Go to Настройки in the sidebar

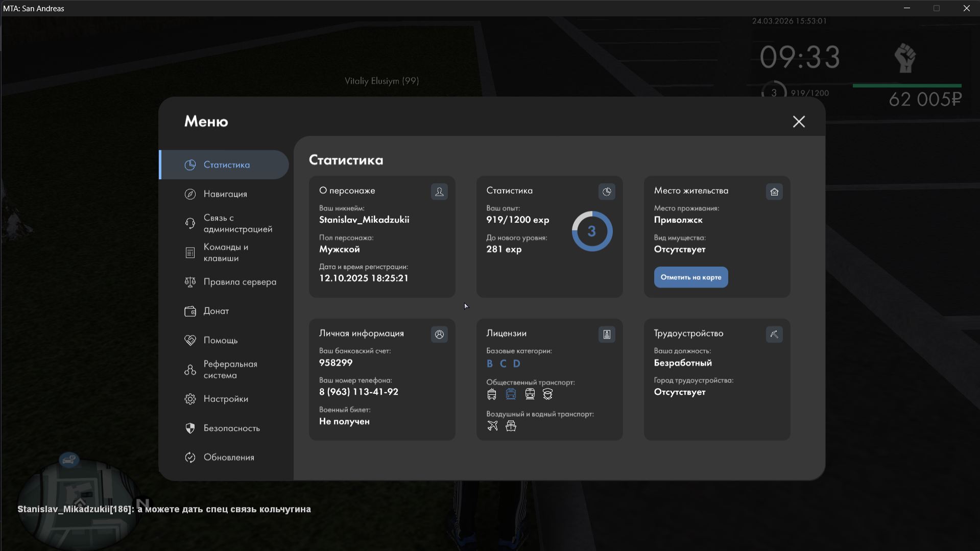coord(226,399)
